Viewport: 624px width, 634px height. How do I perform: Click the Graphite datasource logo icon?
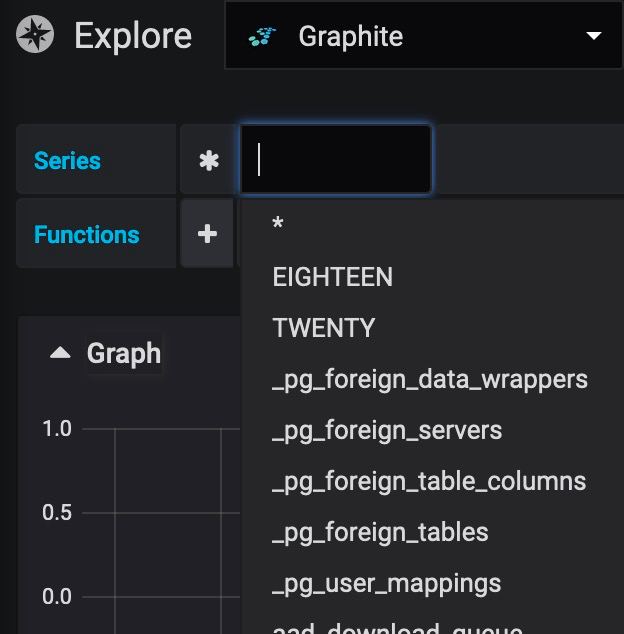(x=262, y=36)
